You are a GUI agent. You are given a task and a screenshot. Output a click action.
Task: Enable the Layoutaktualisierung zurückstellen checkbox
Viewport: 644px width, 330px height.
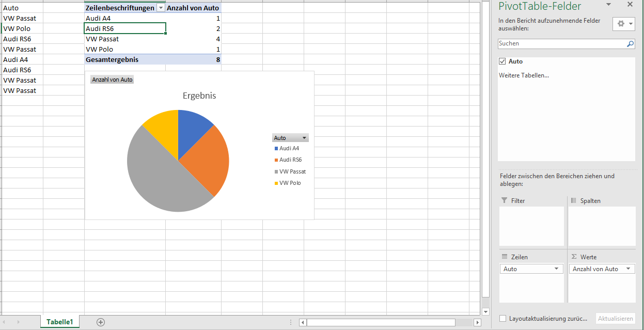(503, 319)
